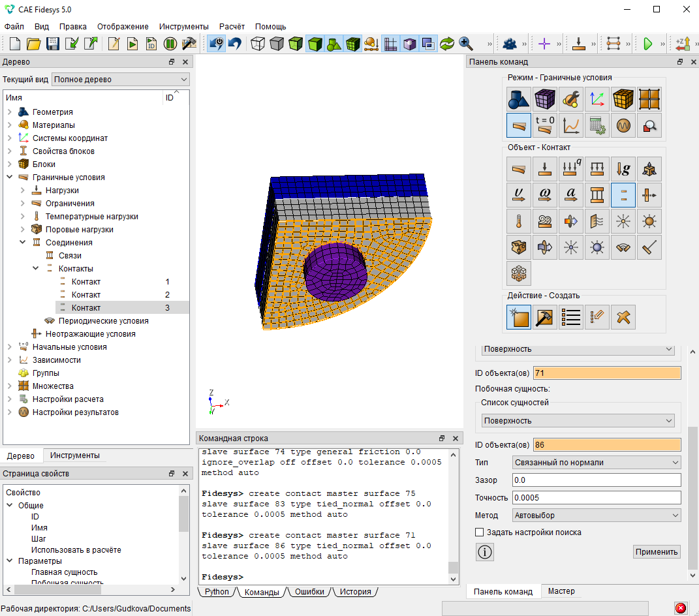Open the slave entity Поверхность dropdown
This screenshot has width=699, height=616.
tap(578, 421)
